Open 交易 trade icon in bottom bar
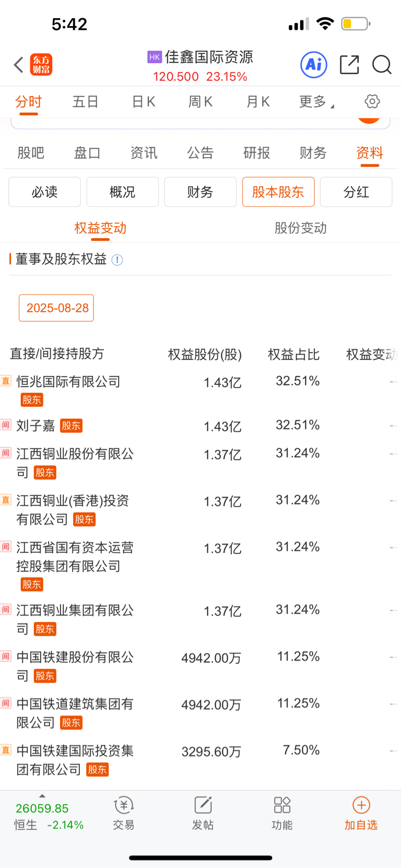The image size is (401, 868). tap(124, 813)
